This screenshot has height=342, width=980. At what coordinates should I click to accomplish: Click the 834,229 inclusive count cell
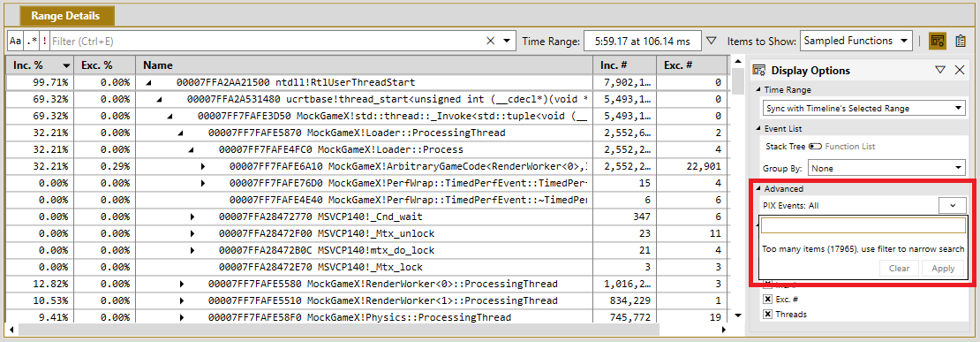[624, 300]
